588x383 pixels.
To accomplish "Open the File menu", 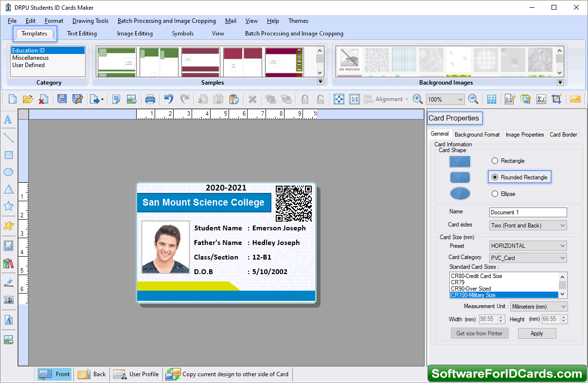I will click(12, 21).
